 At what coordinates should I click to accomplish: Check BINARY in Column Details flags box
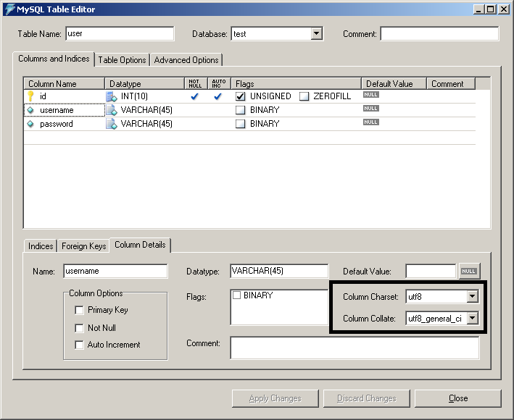(236, 295)
